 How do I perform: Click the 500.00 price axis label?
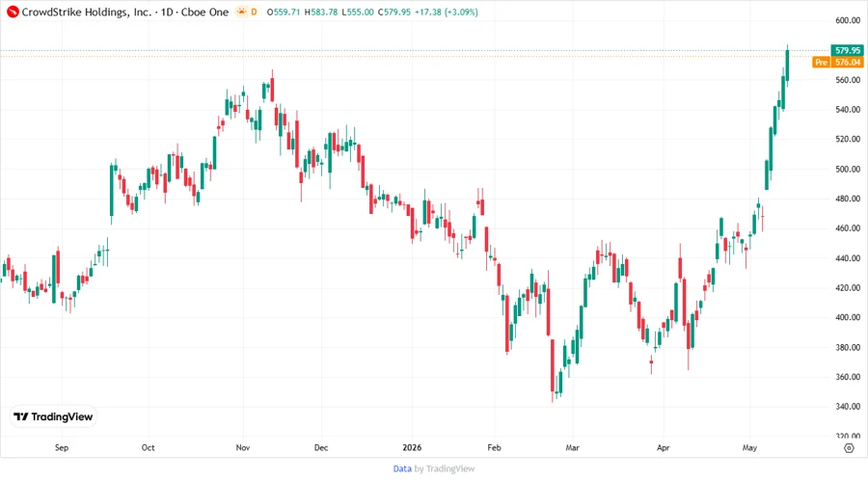(848, 169)
